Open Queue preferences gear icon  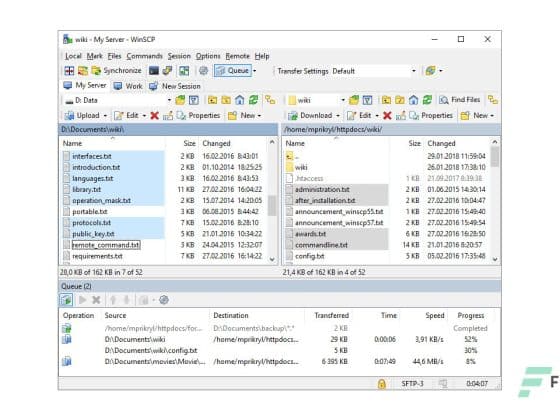point(164,300)
